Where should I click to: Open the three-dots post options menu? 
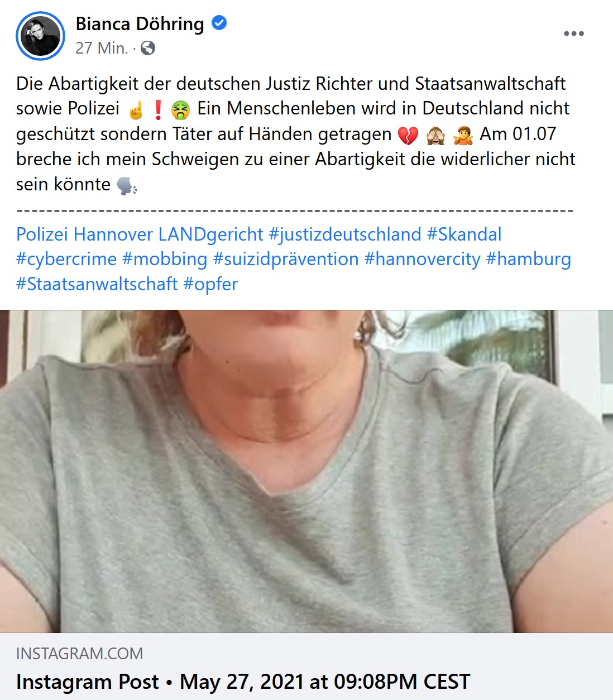point(573,33)
